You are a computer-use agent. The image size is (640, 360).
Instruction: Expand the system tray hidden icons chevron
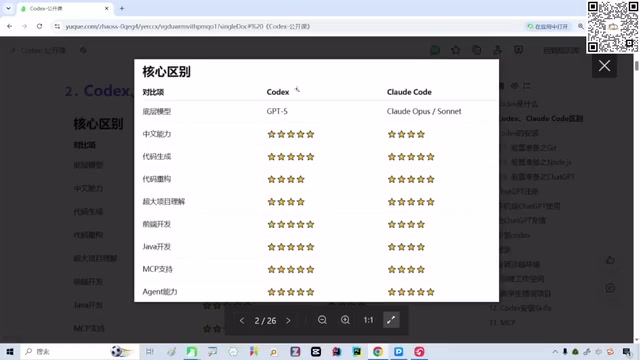[555, 352]
